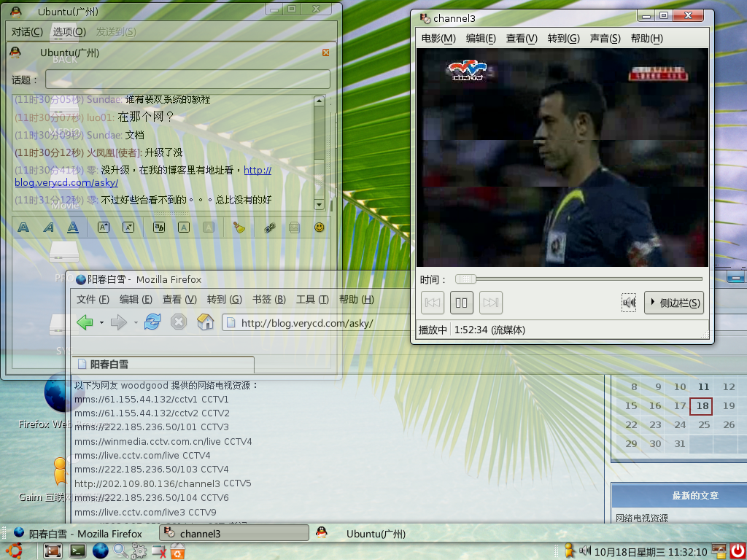This screenshot has height=560, width=747.
Task: Close the Ubuntu(广州) chat tab
Action: (326, 52)
